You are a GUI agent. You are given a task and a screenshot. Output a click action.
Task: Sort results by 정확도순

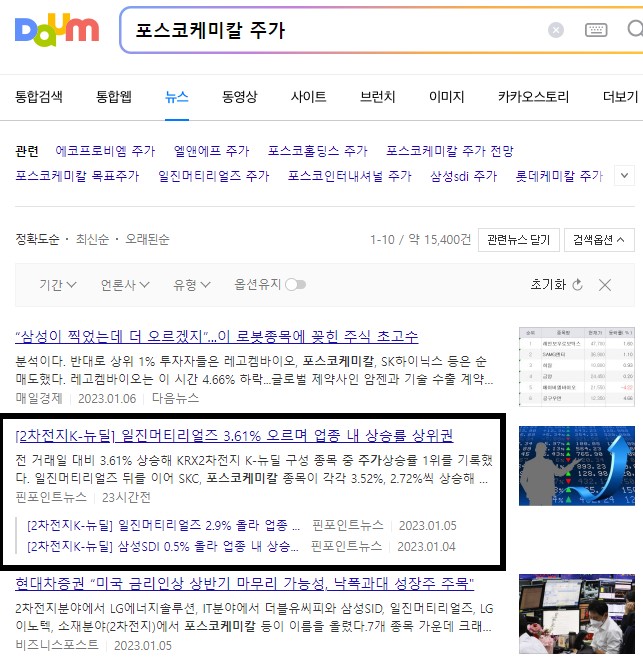37,239
